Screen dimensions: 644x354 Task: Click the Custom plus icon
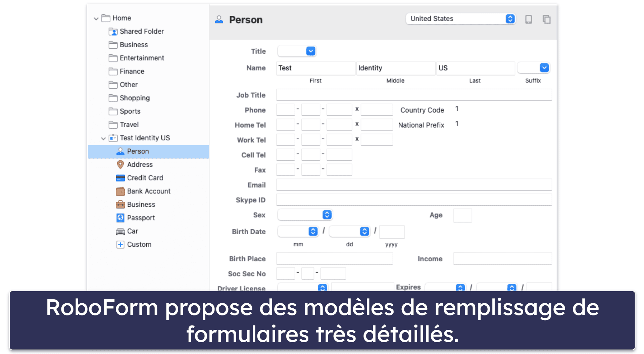click(120, 245)
